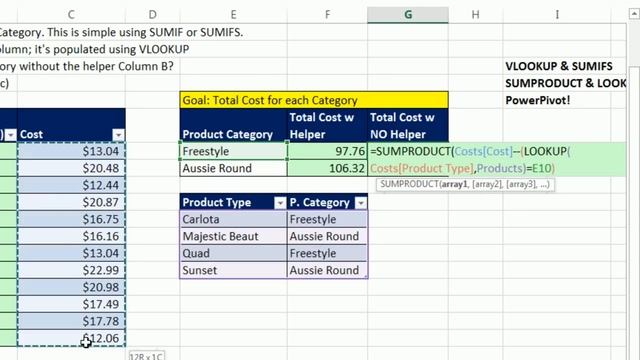Screen dimensions: 640x360
Task: Select column E header
Action: click(233, 15)
